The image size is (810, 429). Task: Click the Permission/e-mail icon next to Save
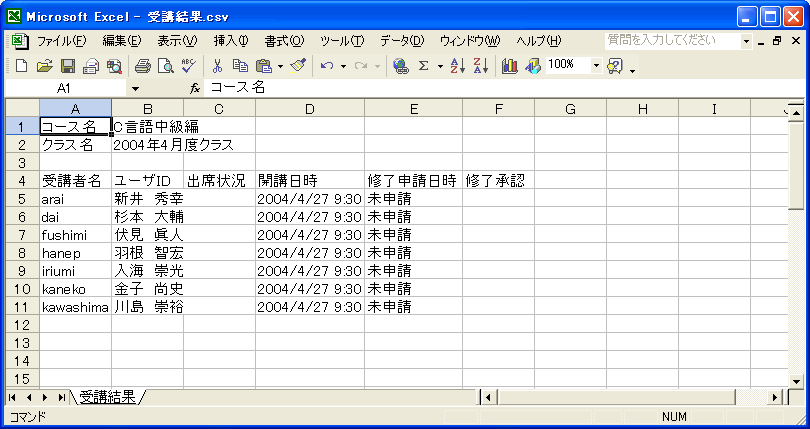click(x=91, y=66)
